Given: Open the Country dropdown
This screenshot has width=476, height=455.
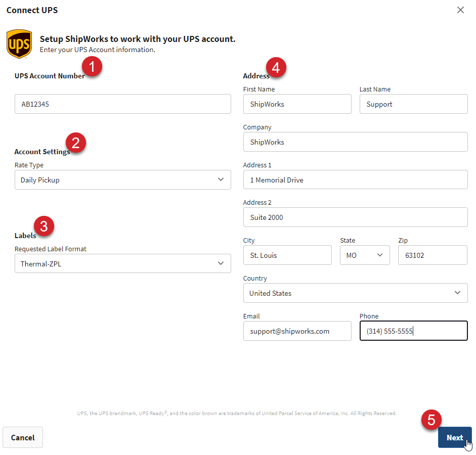Looking at the screenshot, I should coord(355,293).
